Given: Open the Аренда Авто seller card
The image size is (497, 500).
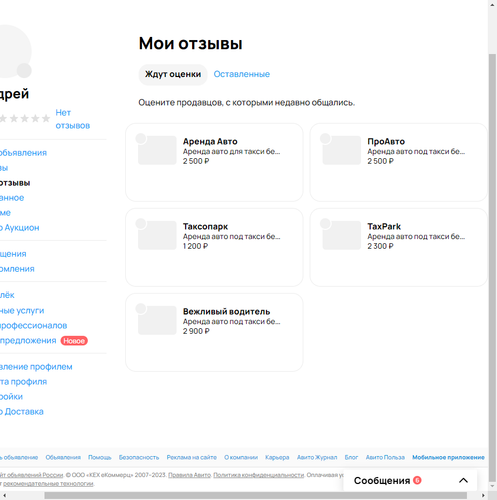Looking at the screenshot, I should [x=214, y=162].
